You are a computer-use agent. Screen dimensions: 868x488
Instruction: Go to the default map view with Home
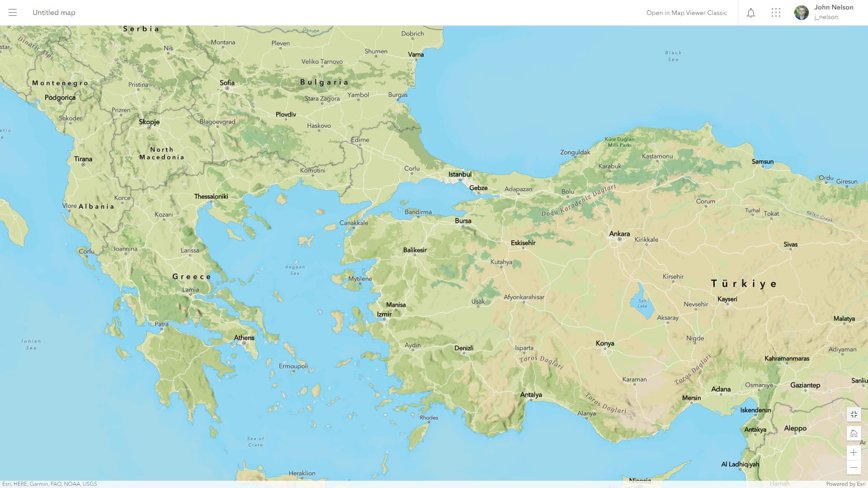coord(854,433)
